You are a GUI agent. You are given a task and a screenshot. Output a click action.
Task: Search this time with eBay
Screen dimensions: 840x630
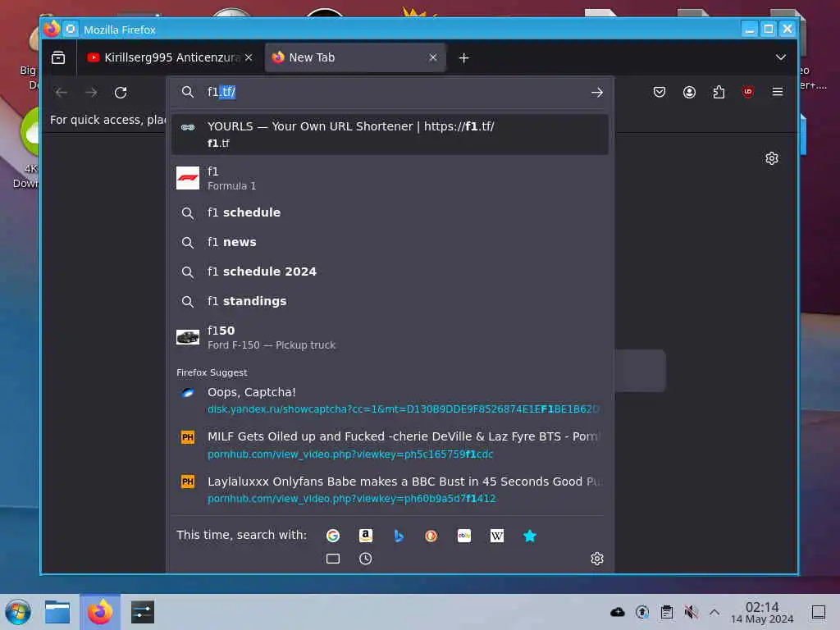pos(464,535)
